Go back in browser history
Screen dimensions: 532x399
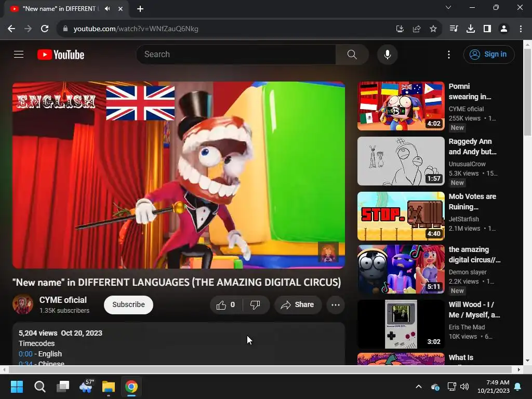[11, 29]
